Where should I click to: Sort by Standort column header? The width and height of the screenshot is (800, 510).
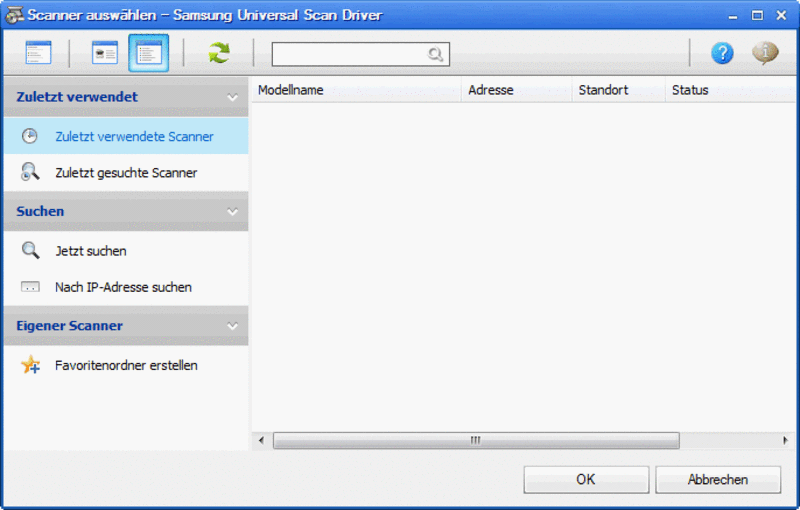[618, 90]
